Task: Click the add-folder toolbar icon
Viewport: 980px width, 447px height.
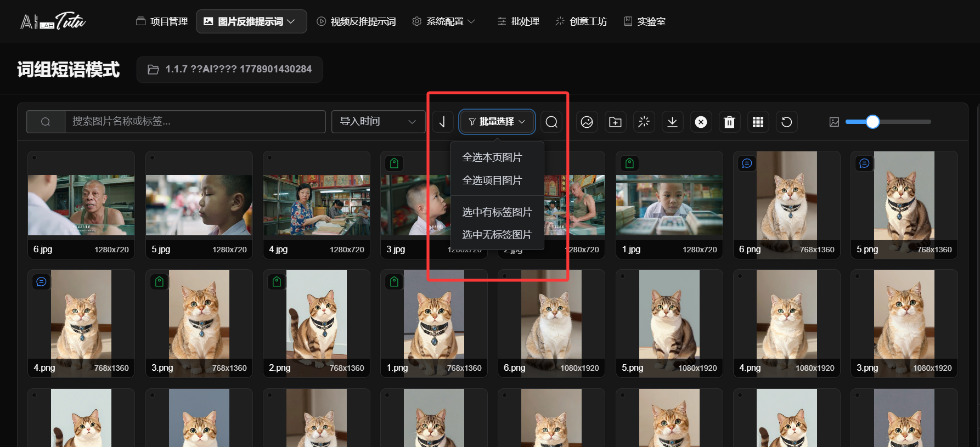Action: pos(615,122)
